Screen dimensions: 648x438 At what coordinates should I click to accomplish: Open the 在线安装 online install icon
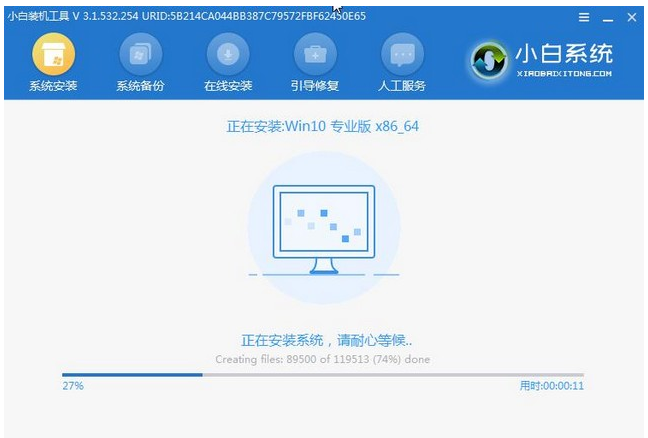(x=228, y=55)
